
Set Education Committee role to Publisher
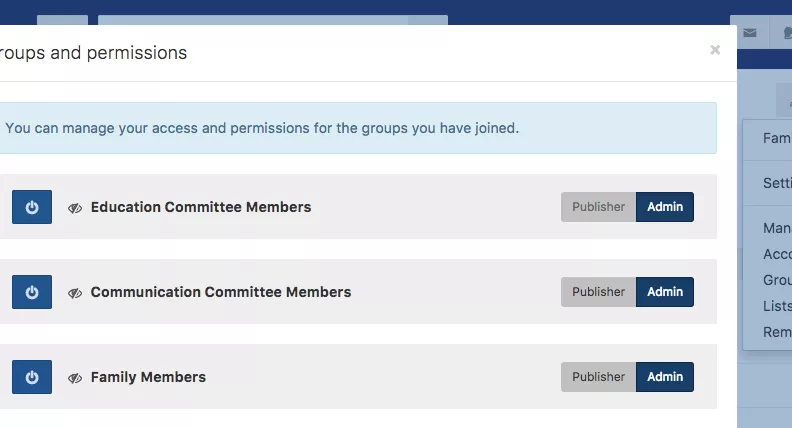point(598,207)
